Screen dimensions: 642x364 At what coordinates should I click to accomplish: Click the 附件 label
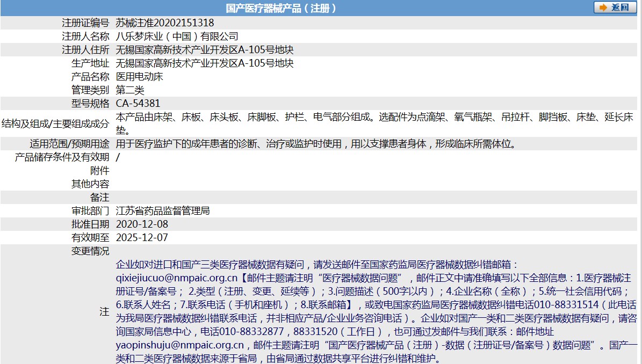coord(100,171)
